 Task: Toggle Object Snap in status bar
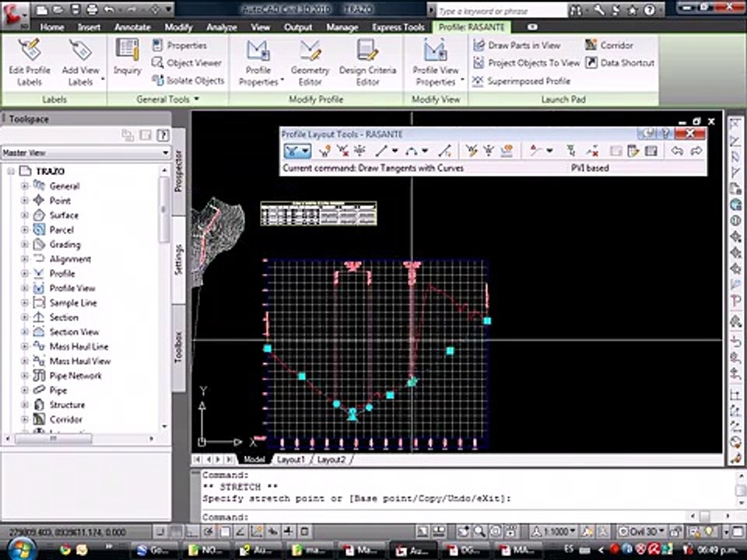coord(224,531)
